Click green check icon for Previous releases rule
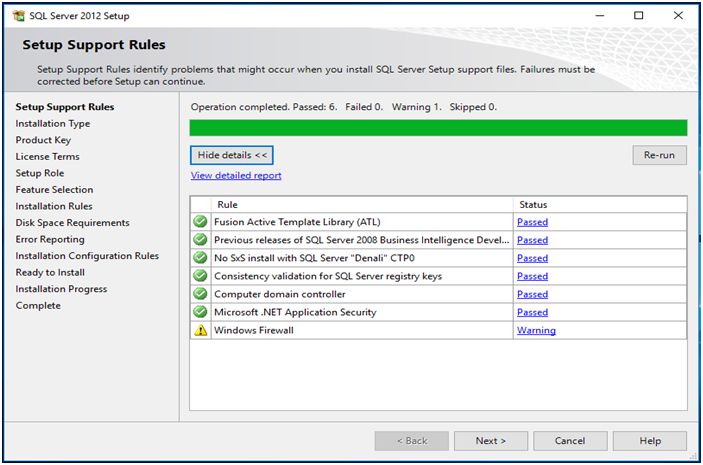The width and height of the screenshot is (703, 465). 200,240
